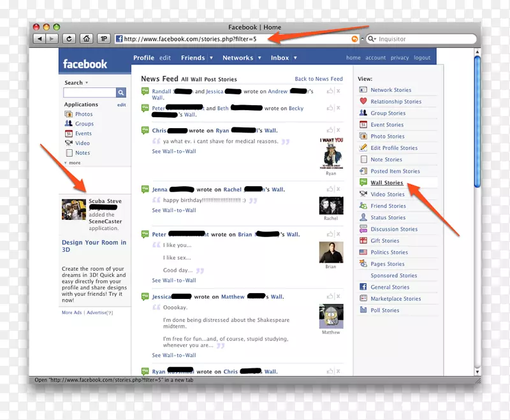The height and width of the screenshot is (420, 510).
Task: Open the Notes application icon
Action: 69,153
